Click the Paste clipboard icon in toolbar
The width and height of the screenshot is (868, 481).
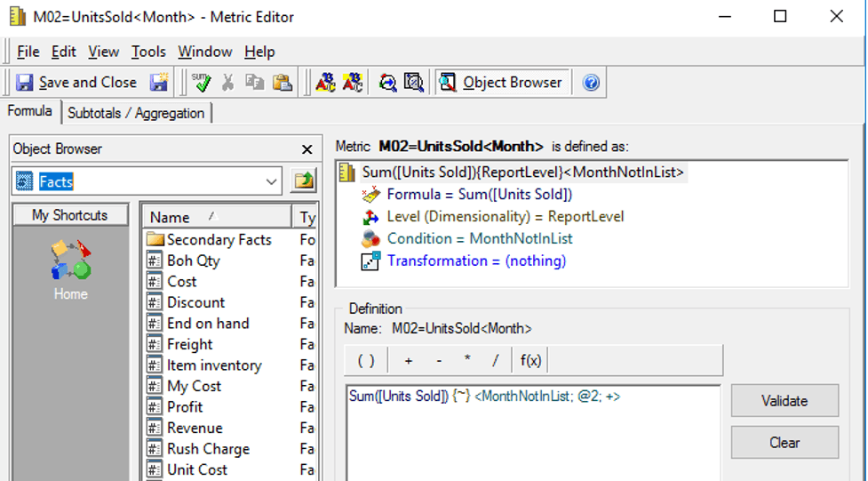pyautogui.click(x=282, y=83)
